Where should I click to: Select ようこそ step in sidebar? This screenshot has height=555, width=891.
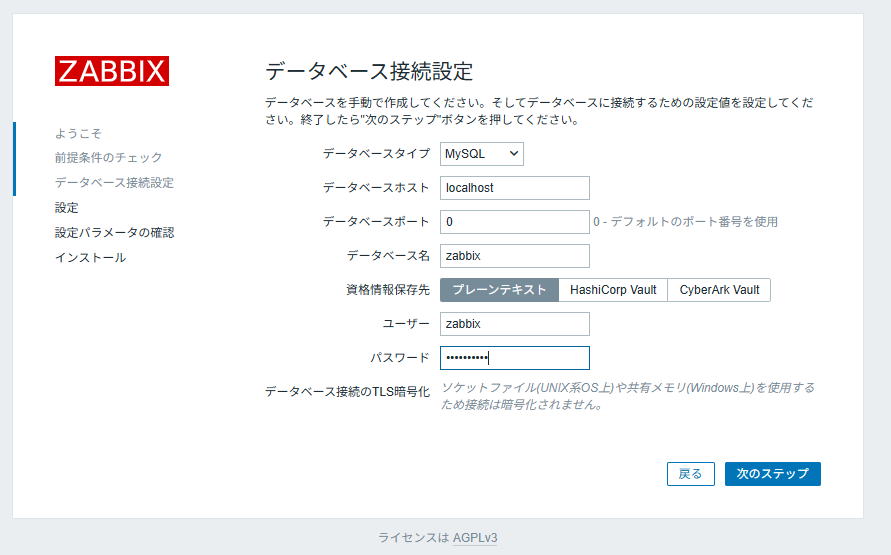point(78,133)
